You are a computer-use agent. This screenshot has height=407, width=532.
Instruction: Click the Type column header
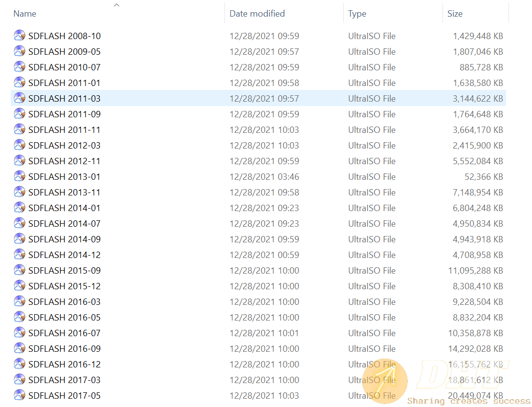[357, 14]
